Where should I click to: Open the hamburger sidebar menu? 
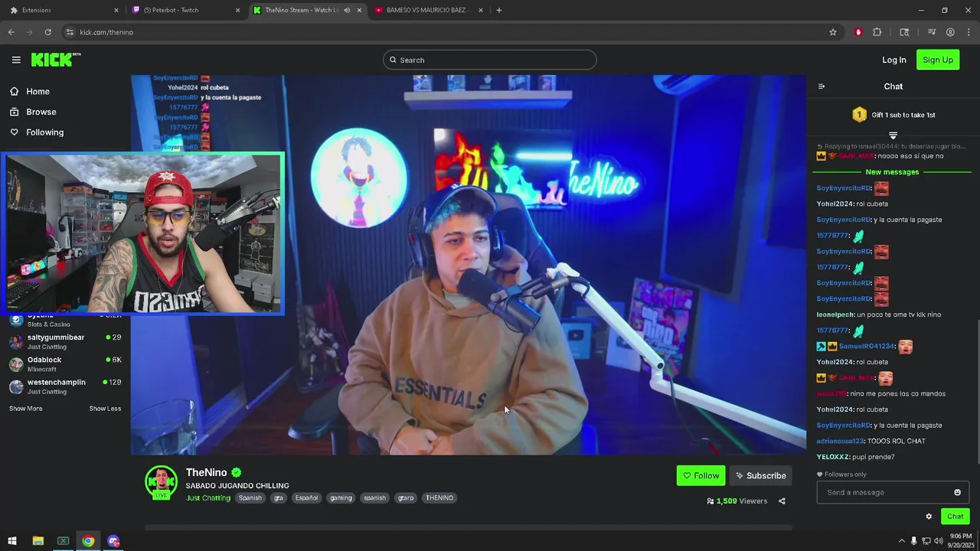16,60
